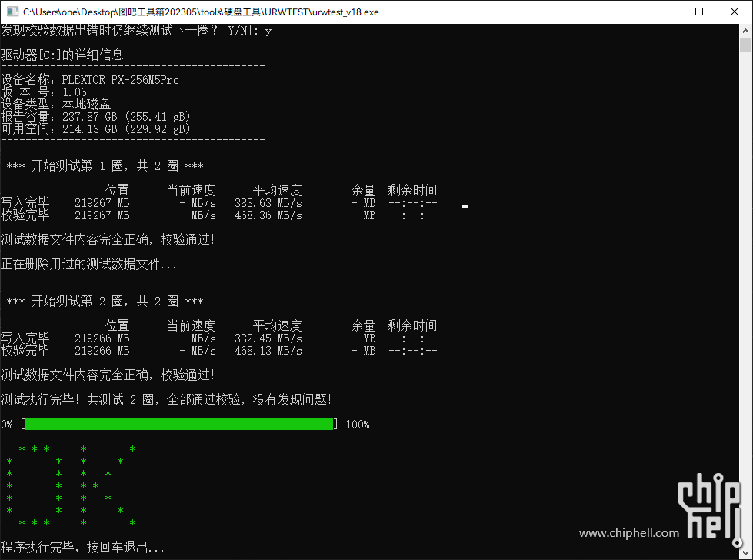Click the green asterisk OK banner

71,485
